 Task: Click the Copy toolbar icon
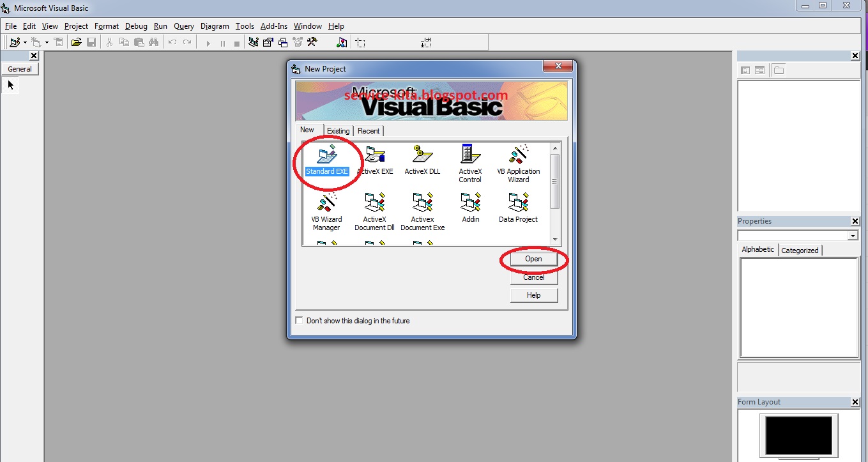[124, 42]
